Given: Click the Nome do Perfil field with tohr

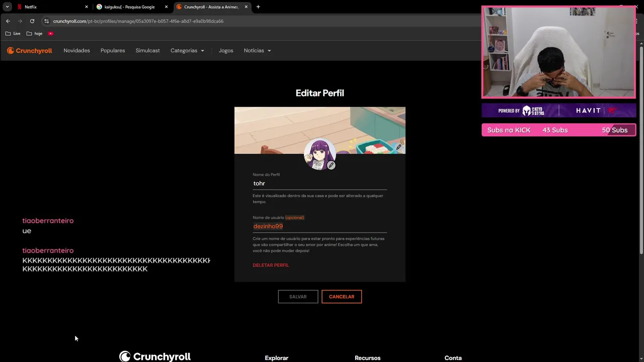Looking at the screenshot, I should click(x=319, y=184).
